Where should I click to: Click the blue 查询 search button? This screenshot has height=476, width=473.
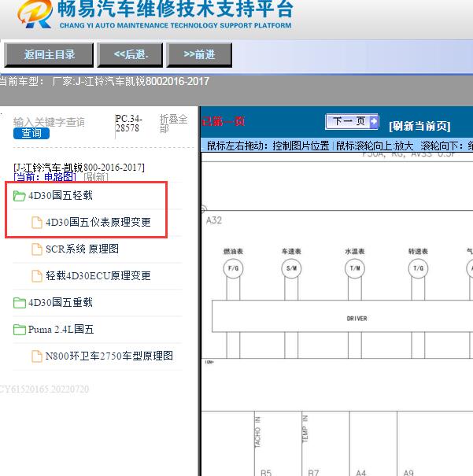31,133
